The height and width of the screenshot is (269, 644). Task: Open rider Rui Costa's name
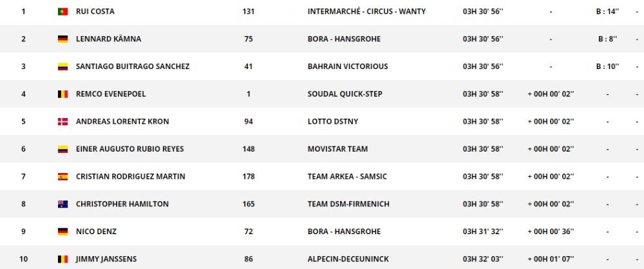pos(95,12)
